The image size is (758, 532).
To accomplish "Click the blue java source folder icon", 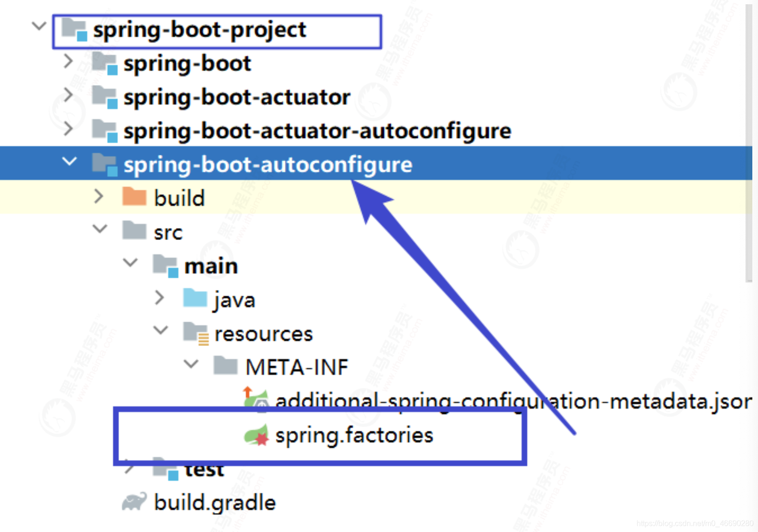I will point(195,298).
